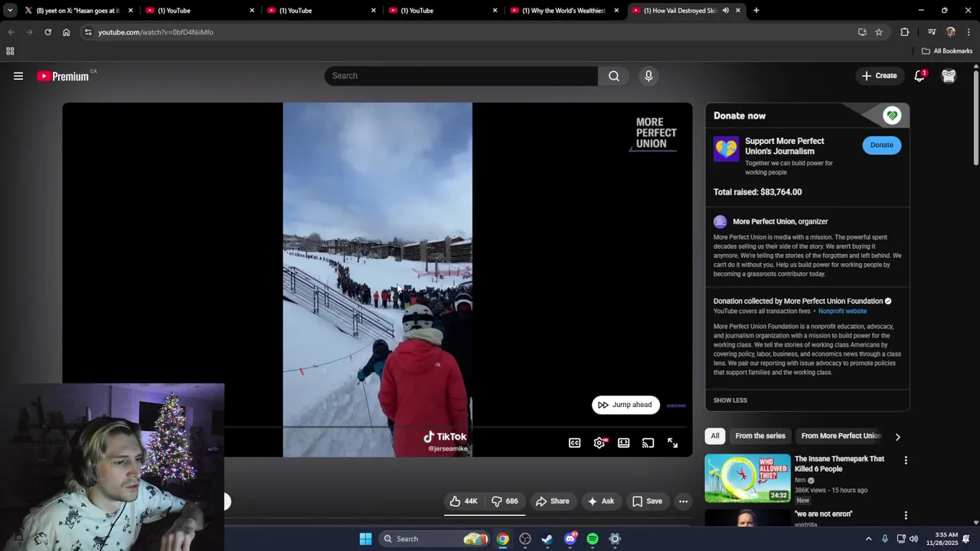This screenshot has height=551, width=980.
Task: Switch to yeet on X tab
Action: coord(78,11)
